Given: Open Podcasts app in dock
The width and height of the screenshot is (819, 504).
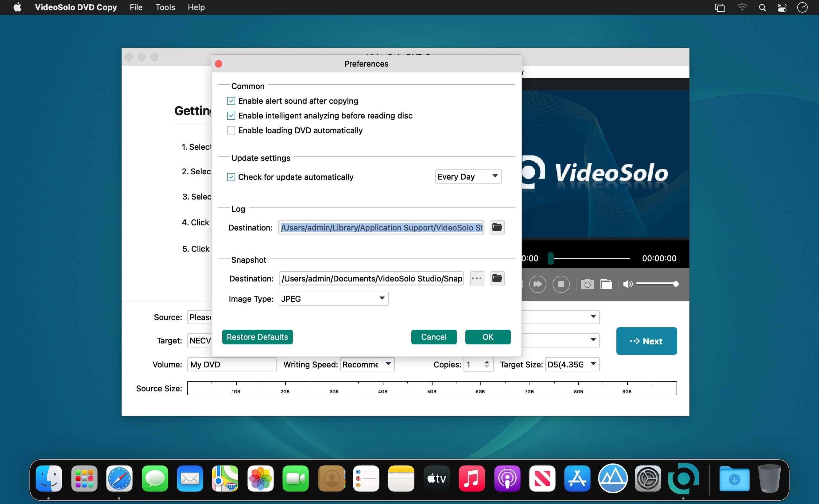Looking at the screenshot, I should click(x=507, y=478).
